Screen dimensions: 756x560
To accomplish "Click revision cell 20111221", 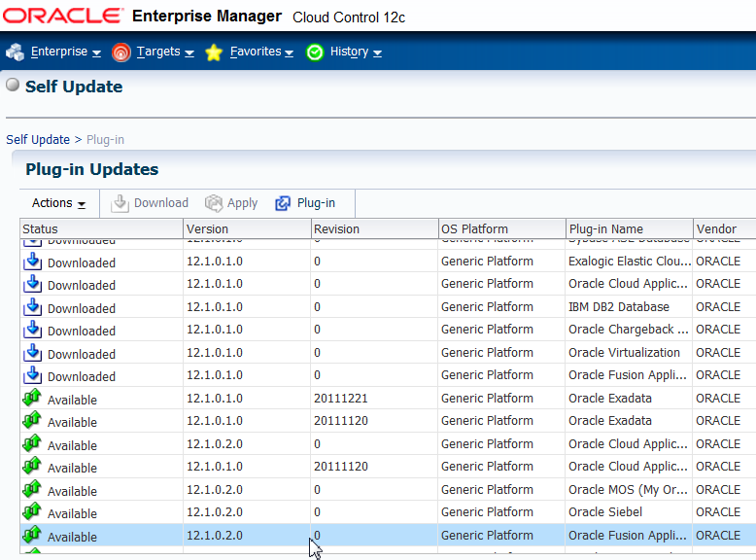I will [x=340, y=399].
